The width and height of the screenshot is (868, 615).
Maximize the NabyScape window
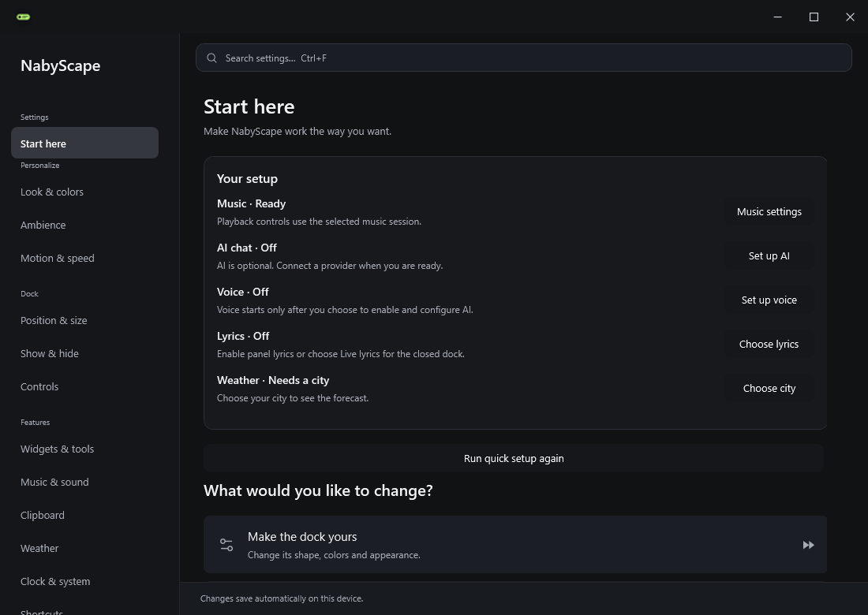pyautogui.click(x=814, y=17)
